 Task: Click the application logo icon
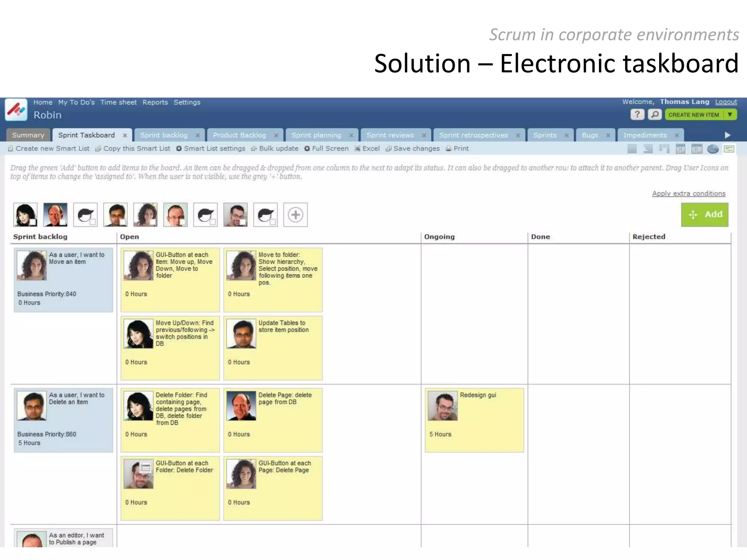click(16, 109)
